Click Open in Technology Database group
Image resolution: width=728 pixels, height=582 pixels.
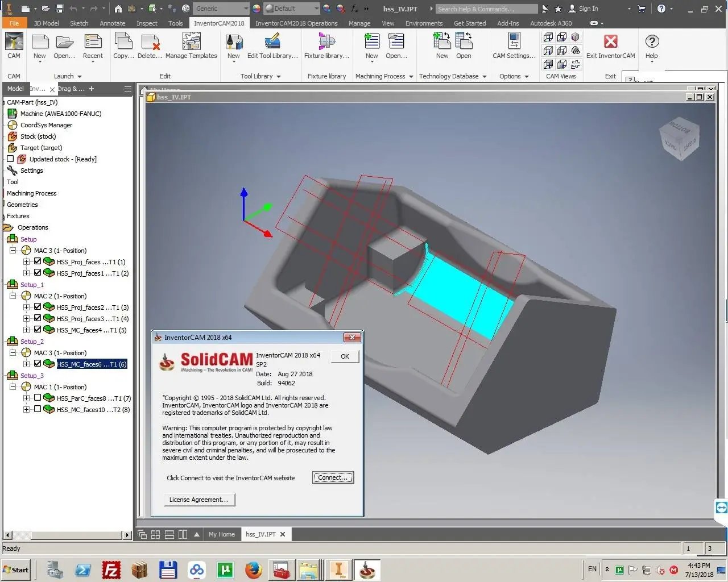click(x=464, y=46)
